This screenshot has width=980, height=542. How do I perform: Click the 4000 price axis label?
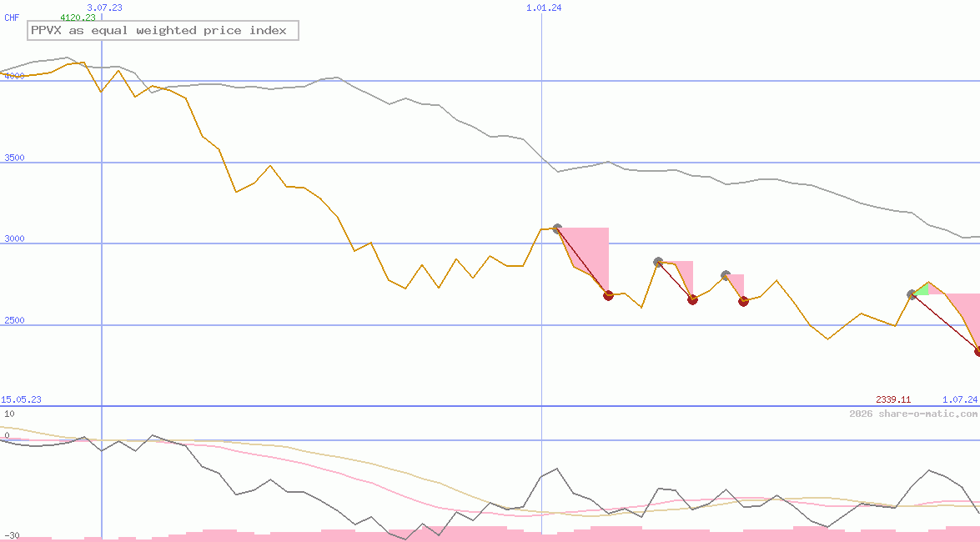[x=14, y=76]
